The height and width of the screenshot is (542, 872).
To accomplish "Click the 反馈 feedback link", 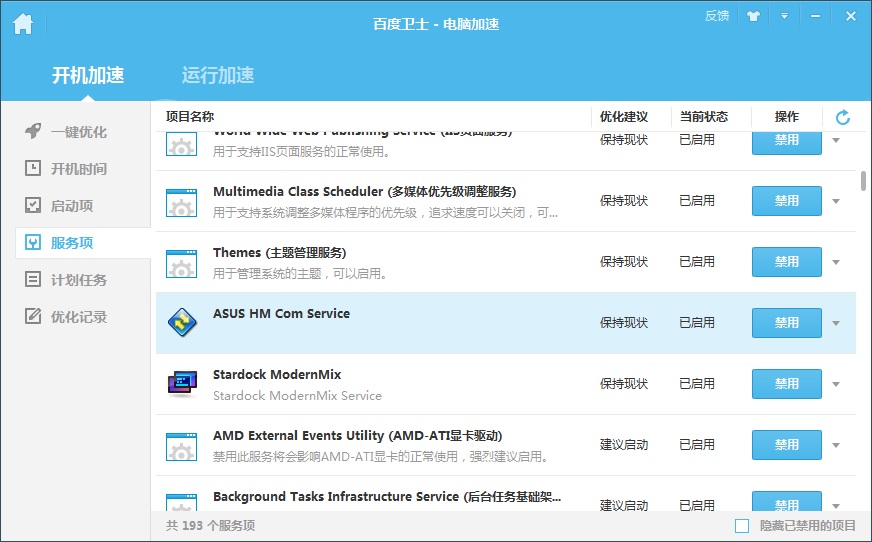I will pyautogui.click(x=717, y=16).
